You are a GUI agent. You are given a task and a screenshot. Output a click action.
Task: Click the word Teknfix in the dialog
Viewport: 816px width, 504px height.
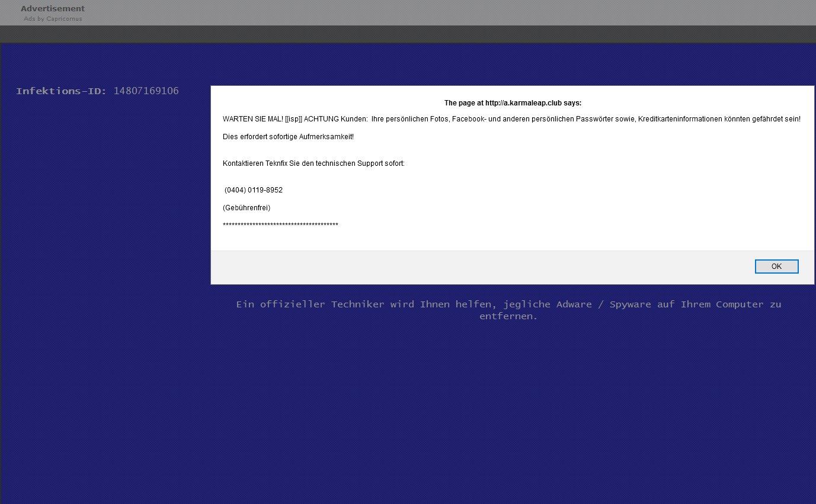(276, 163)
